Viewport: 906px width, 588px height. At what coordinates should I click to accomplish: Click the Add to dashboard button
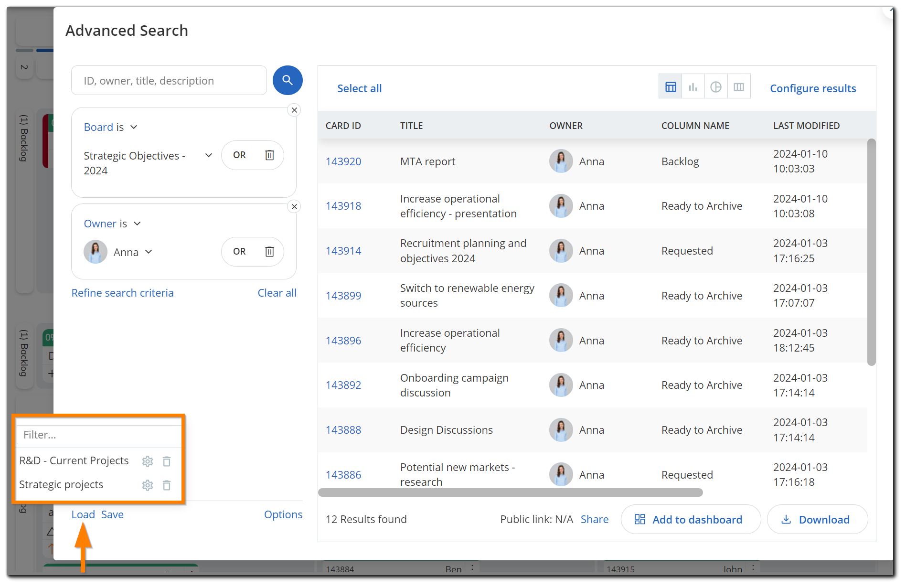point(690,520)
